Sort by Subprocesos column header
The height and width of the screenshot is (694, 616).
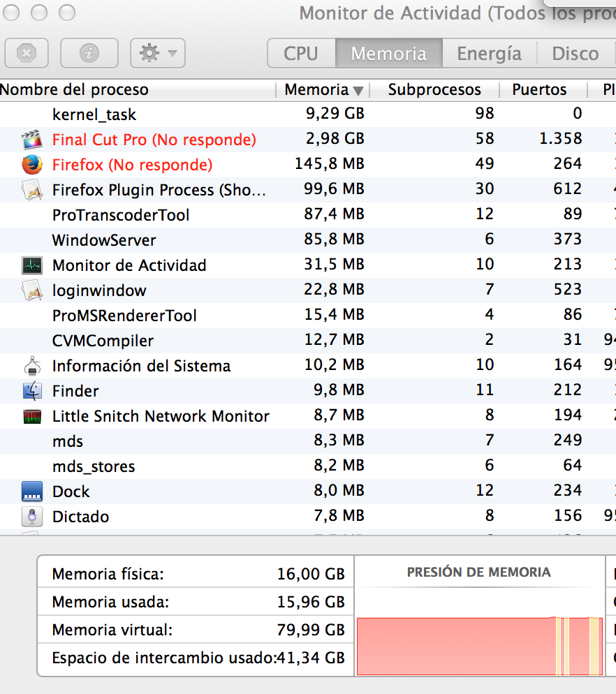click(434, 89)
